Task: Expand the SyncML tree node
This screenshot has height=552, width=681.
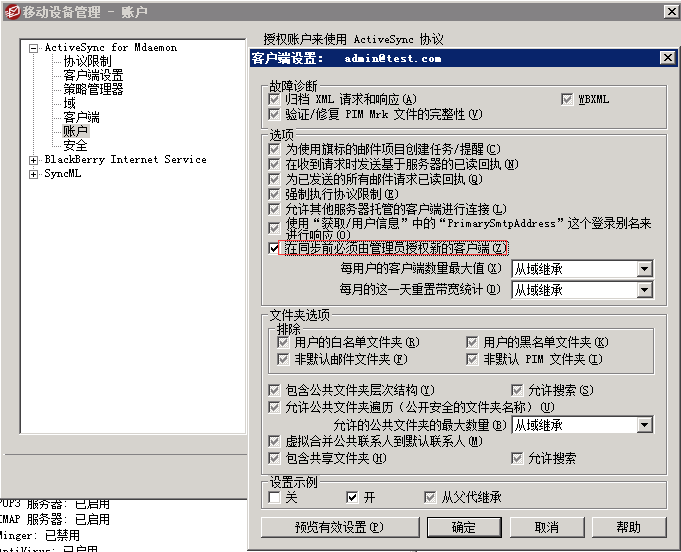Action: pyautogui.click(x=33, y=174)
